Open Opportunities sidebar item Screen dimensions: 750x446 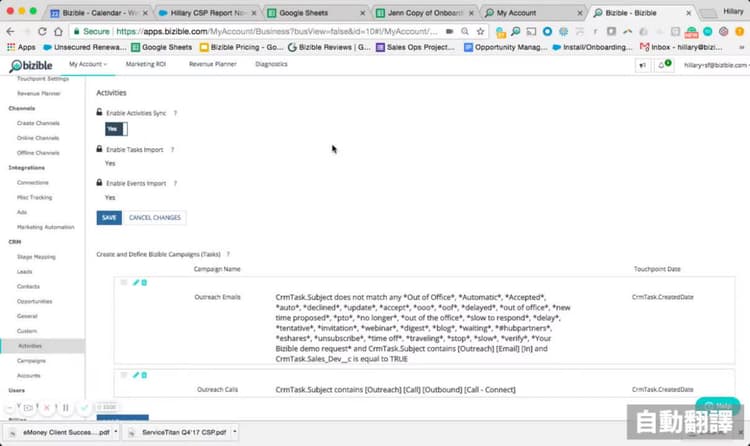(34, 301)
